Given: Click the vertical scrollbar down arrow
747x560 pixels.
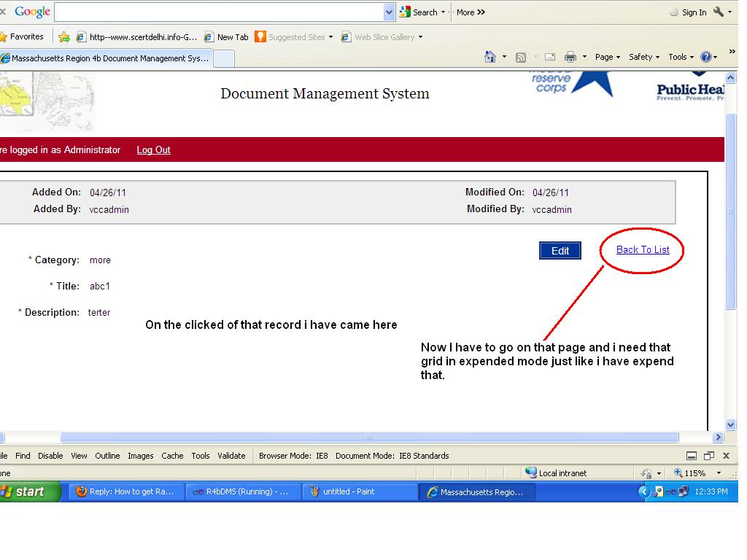Looking at the screenshot, I should click(x=731, y=424).
